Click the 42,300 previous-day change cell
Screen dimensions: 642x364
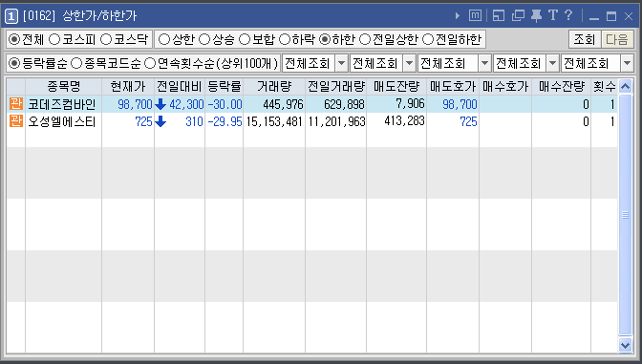point(186,104)
